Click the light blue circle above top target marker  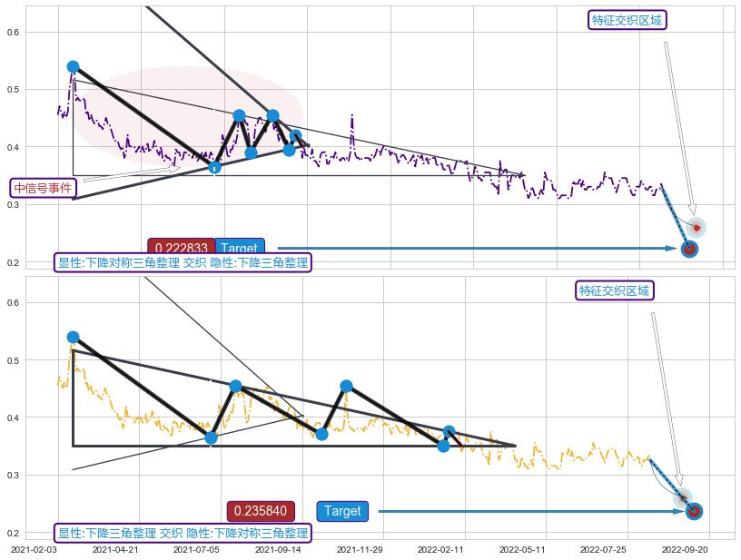697,227
